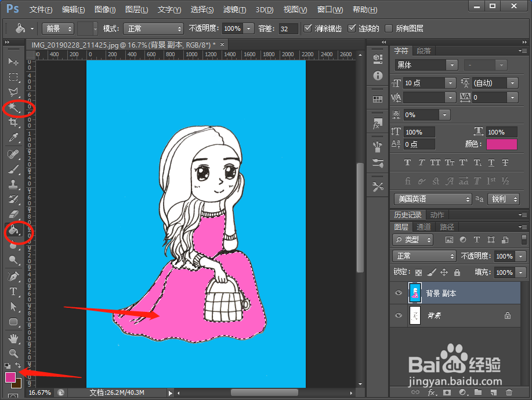
Task: Apply strikethrough text style
Action: 505,163
